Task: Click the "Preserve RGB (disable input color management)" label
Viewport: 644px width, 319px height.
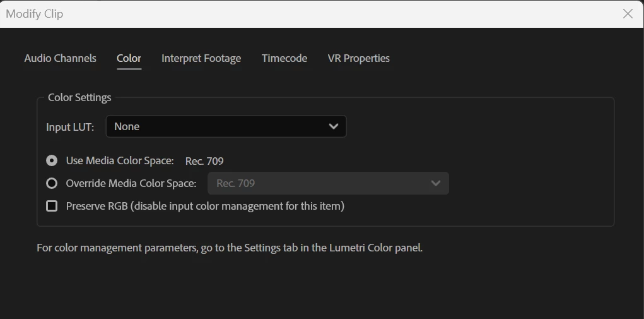Action: [205, 206]
